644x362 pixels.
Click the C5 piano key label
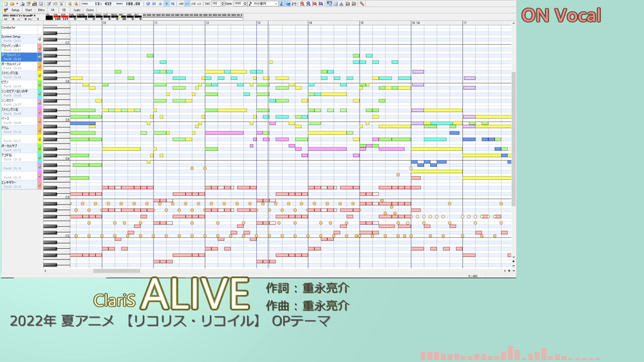click(67, 120)
